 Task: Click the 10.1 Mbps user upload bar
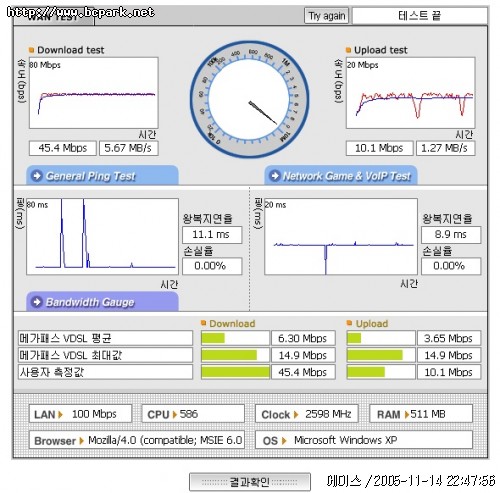[381, 372]
